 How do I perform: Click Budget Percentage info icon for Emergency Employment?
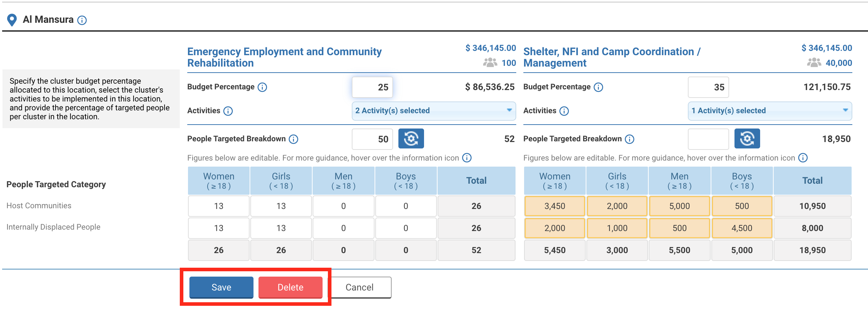(x=262, y=87)
